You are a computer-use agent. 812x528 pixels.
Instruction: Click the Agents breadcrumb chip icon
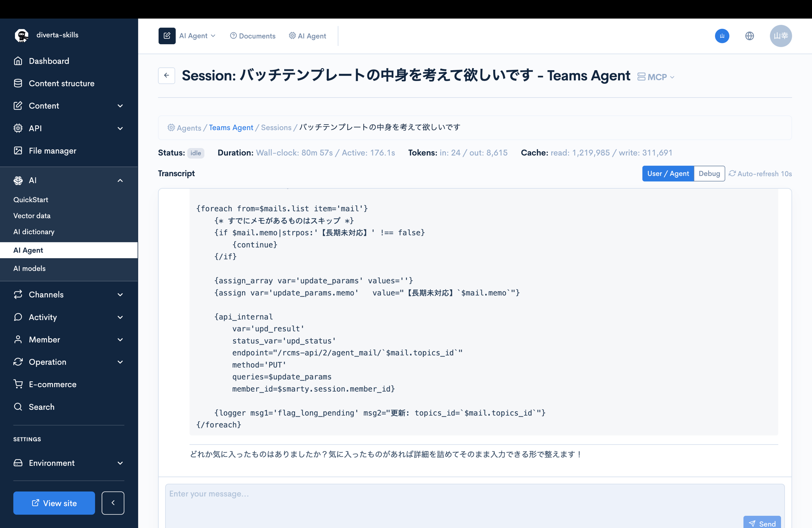coord(171,127)
